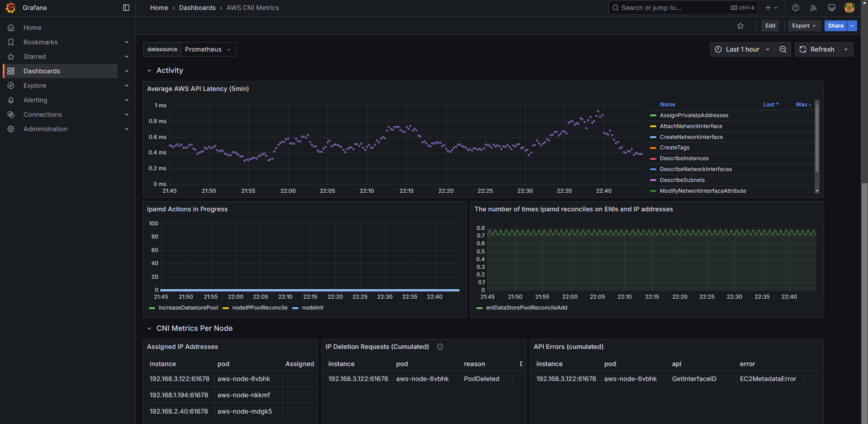Screen dimensions: 868x424
Task: Click the Home breadcrumb link
Action: (x=159, y=8)
